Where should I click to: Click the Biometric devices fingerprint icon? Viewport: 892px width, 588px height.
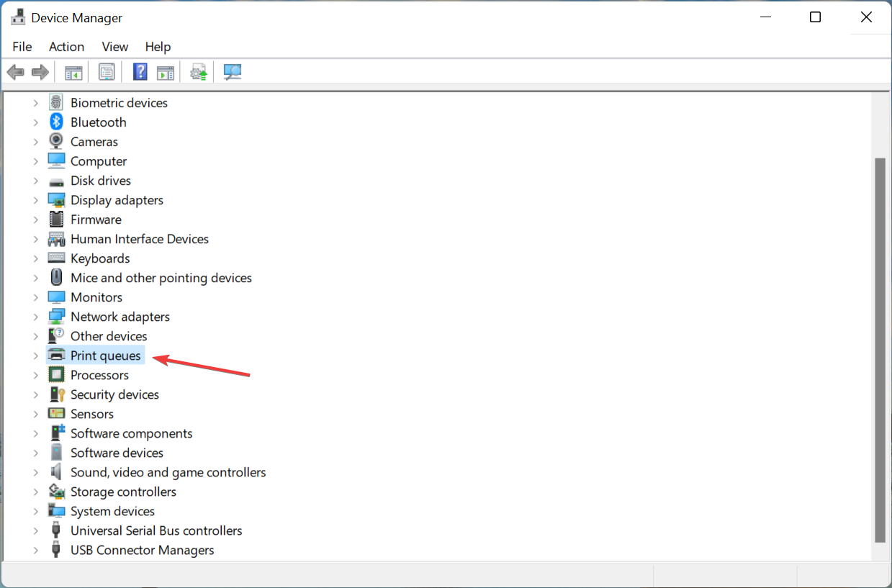[56, 103]
